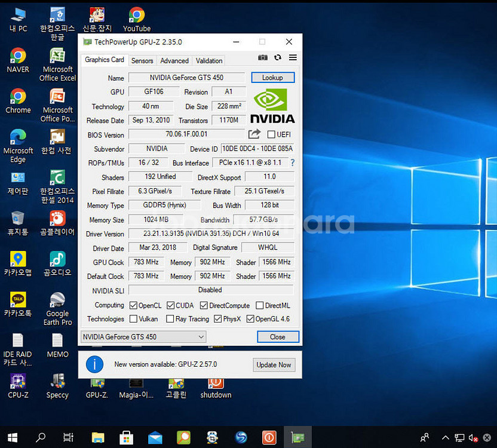Open the YouTube desktop shortcut
497x448 pixels.
coord(137,20)
